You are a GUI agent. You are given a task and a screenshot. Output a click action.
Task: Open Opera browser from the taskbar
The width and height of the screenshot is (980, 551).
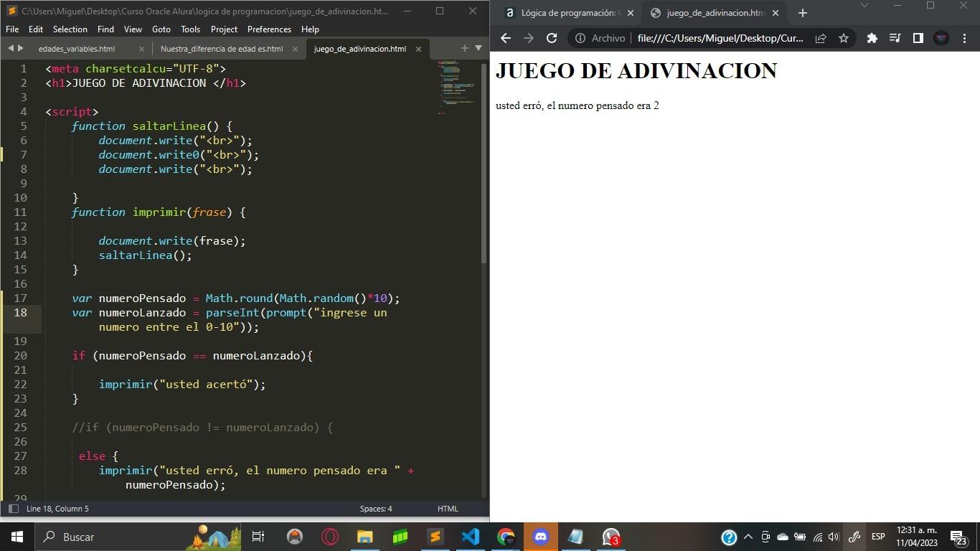(330, 537)
